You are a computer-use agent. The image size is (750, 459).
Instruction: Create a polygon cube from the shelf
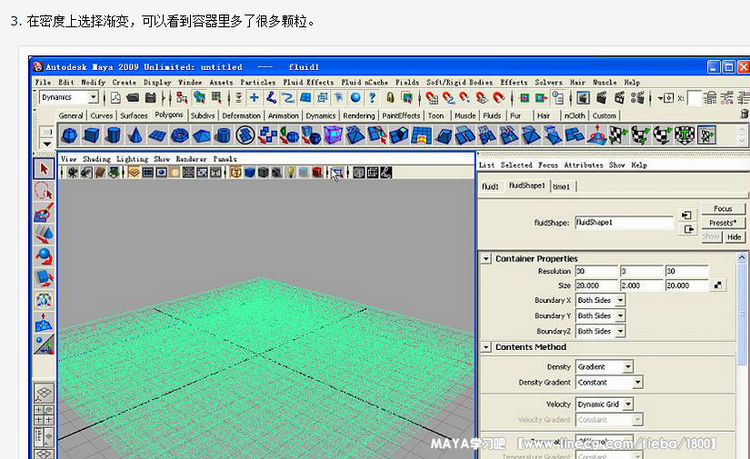pos(91,135)
